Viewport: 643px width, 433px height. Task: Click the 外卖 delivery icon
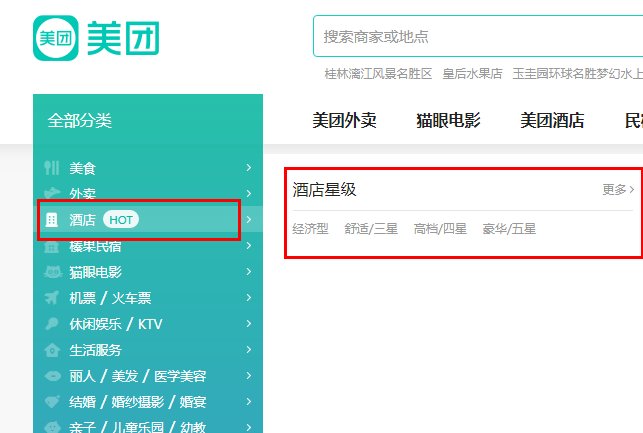pos(52,193)
